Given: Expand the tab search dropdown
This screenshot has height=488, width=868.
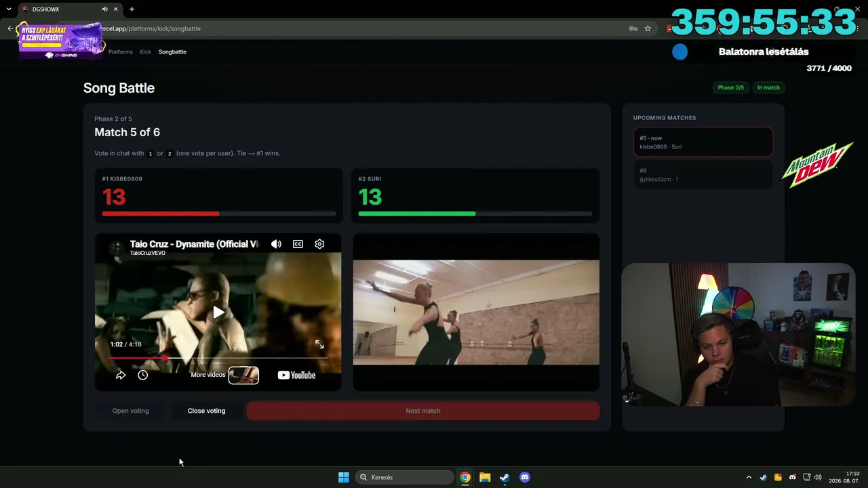Looking at the screenshot, I should (9, 9).
